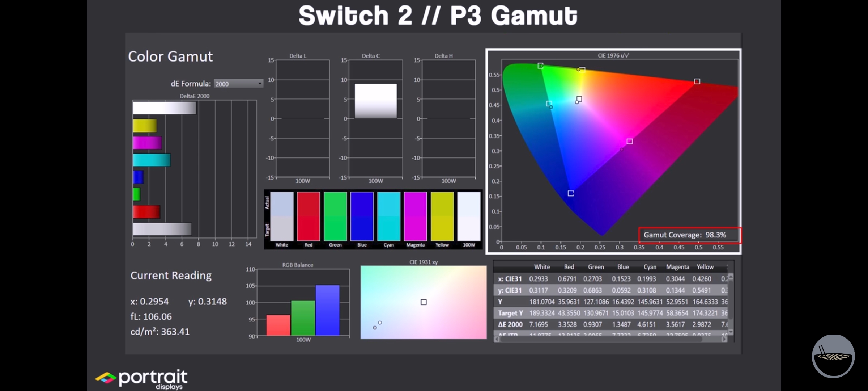Viewport: 868px width, 391px height.
Task: Select the 100W color swatch
Action: [469, 216]
